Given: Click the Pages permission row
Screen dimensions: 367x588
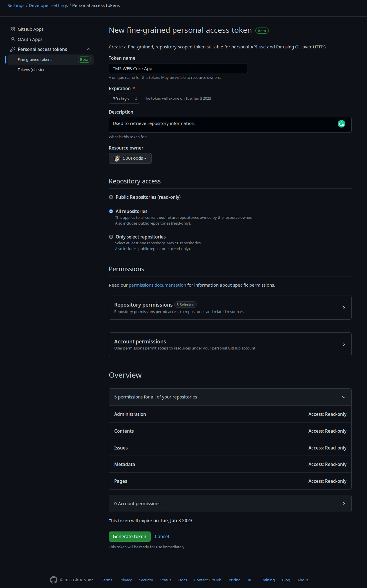Looking at the screenshot, I should pyautogui.click(x=230, y=481).
